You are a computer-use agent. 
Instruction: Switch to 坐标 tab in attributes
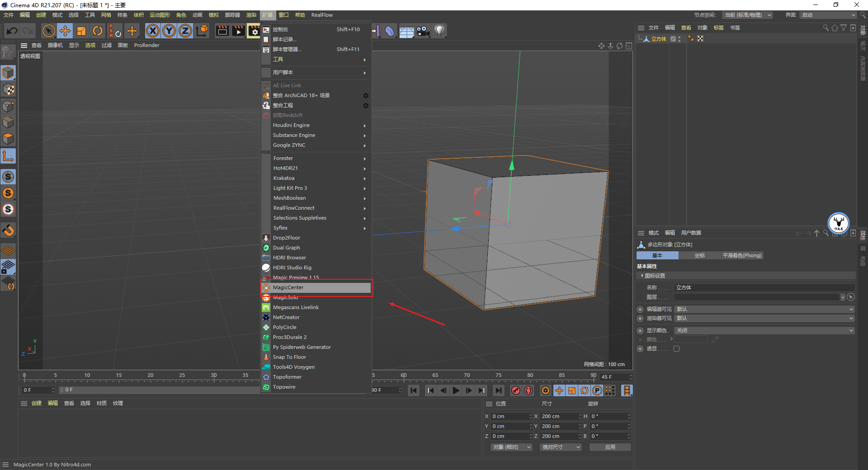pos(699,255)
